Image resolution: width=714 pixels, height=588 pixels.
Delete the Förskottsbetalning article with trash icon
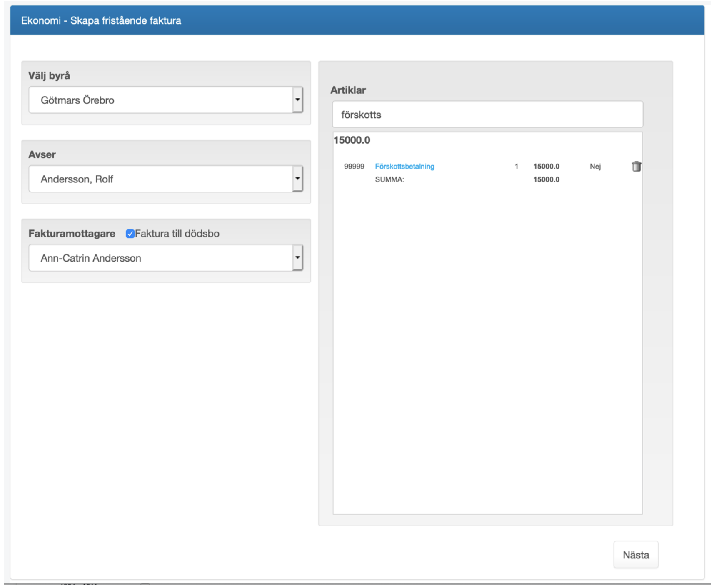(636, 167)
